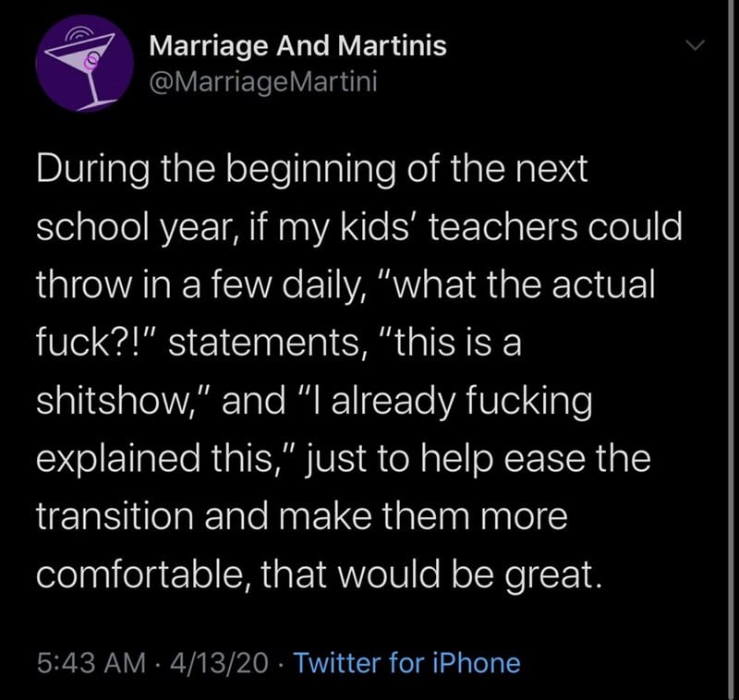Click the word "comfortable" in the tweet
739x700 pixels.
(143, 573)
